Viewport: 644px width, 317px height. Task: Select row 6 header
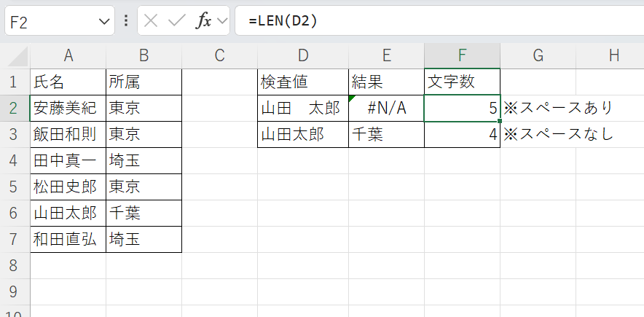[15, 214]
